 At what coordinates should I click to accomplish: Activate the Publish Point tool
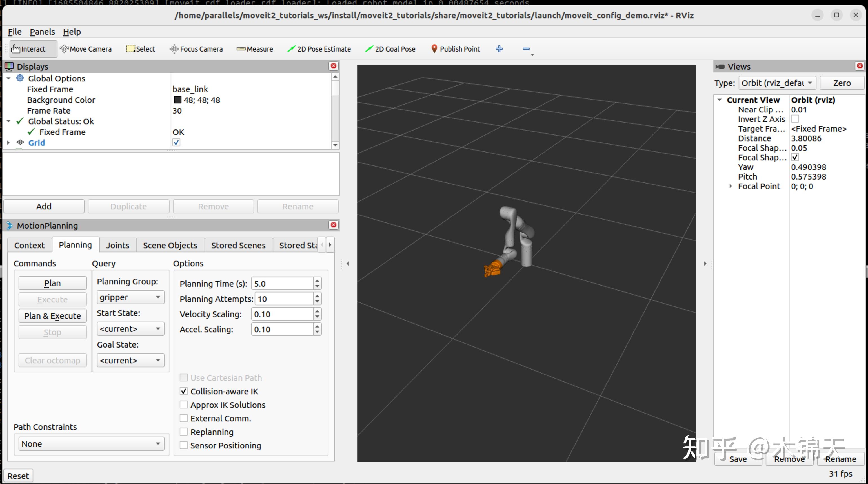(456, 48)
